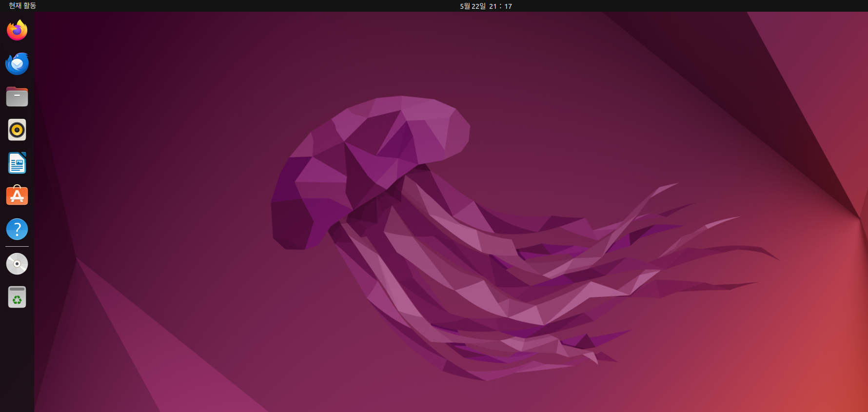Image resolution: width=868 pixels, height=412 pixels.
Task: Open Ubuntu Software store icon
Action: [17, 196]
